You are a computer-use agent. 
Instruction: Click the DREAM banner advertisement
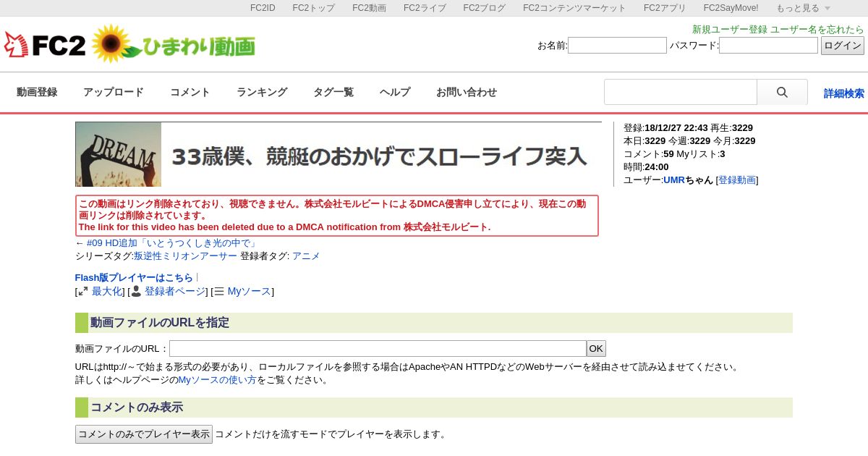click(339, 154)
